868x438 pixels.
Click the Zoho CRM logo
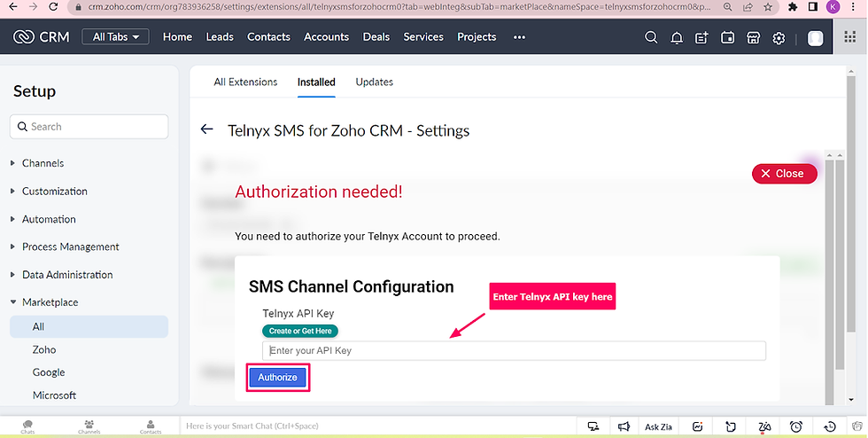point(42,36)
